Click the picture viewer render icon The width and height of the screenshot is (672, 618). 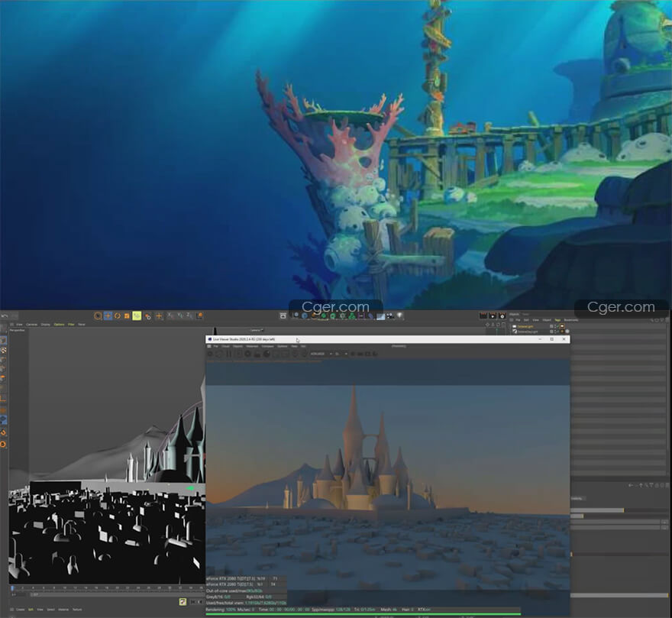click(493, 316)
